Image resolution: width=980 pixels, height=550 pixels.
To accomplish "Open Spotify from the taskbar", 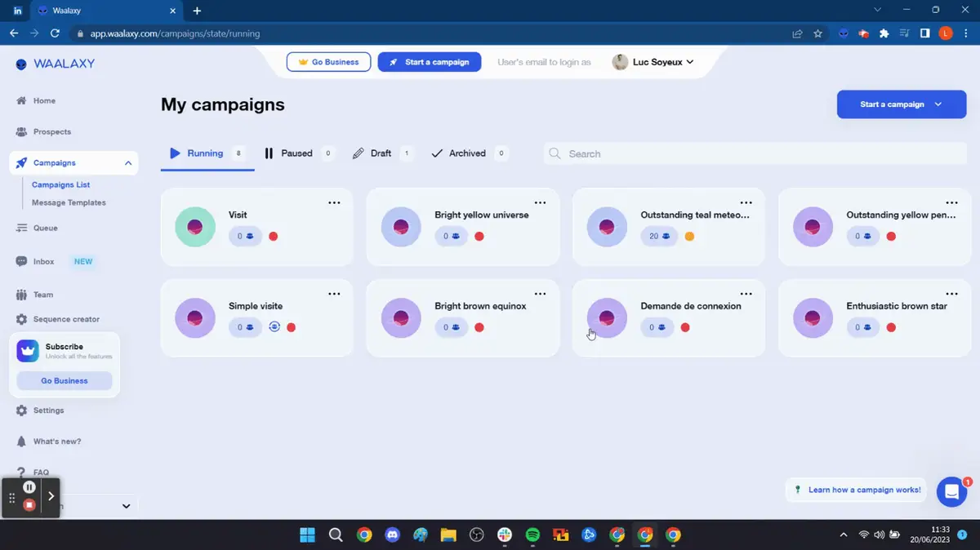I will click(x=532, y=535).
